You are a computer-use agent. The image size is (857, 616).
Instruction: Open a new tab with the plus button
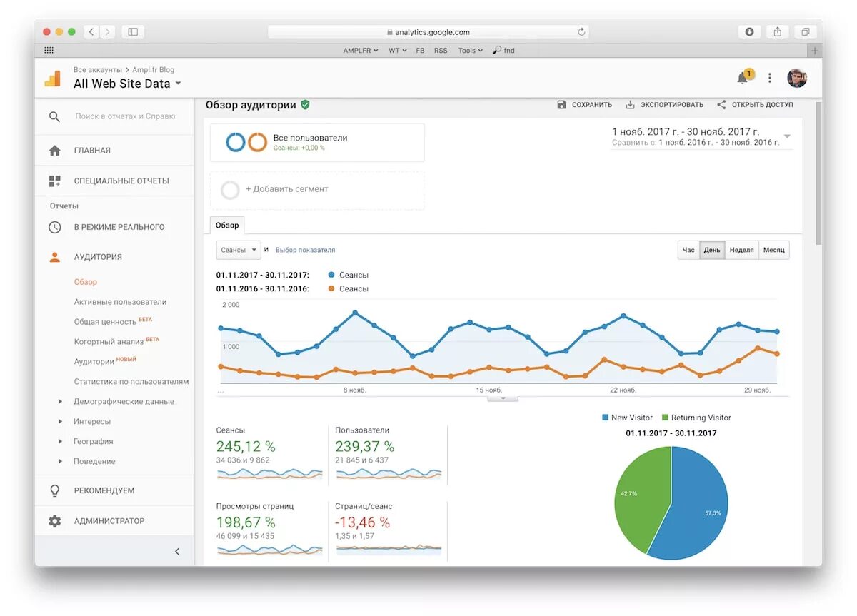point(814,51)
